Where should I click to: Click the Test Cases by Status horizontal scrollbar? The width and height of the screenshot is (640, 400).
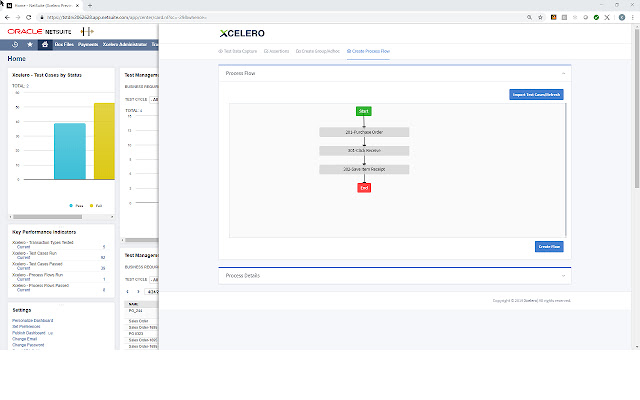pos(47,217)
